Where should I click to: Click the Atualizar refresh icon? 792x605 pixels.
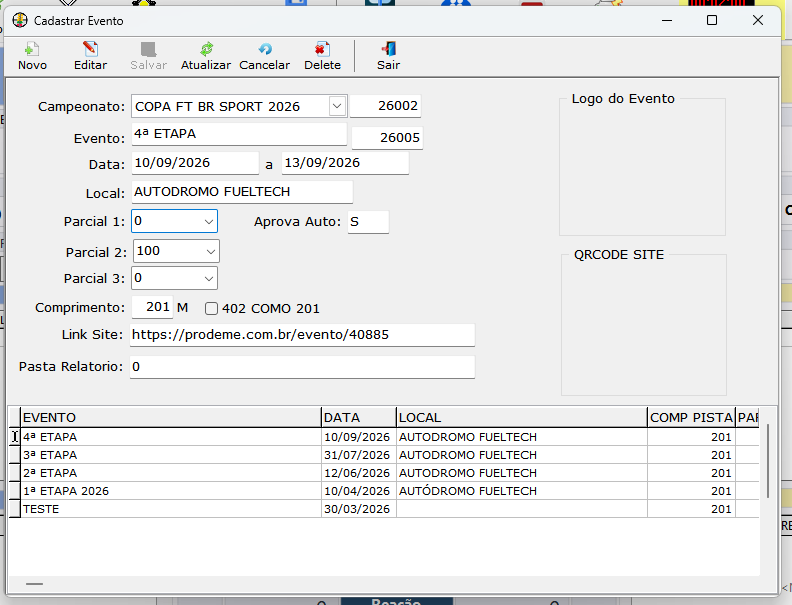[x=206, y=49]
